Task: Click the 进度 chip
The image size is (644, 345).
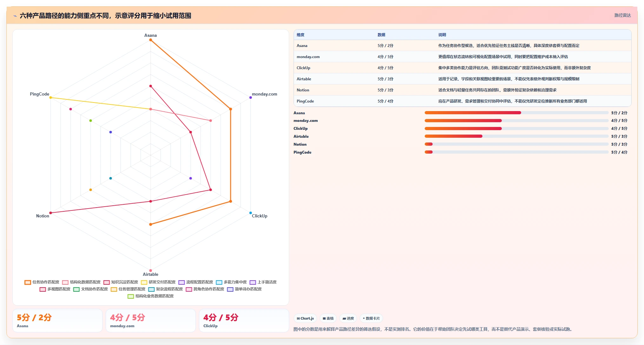Action: (348, 318)
